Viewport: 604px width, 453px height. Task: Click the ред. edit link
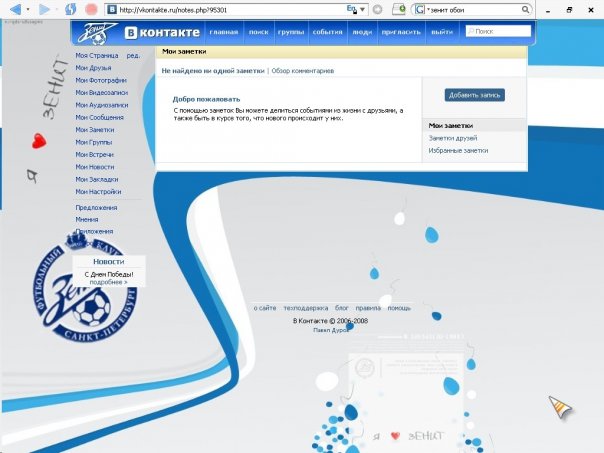click(x=133, y=55)
